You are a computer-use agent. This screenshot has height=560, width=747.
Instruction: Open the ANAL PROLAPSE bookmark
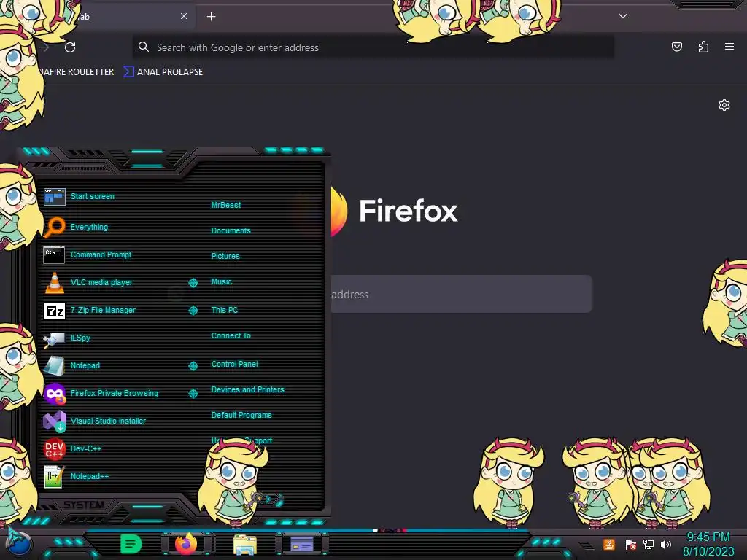pyautogui.click(x=163, y=72)
